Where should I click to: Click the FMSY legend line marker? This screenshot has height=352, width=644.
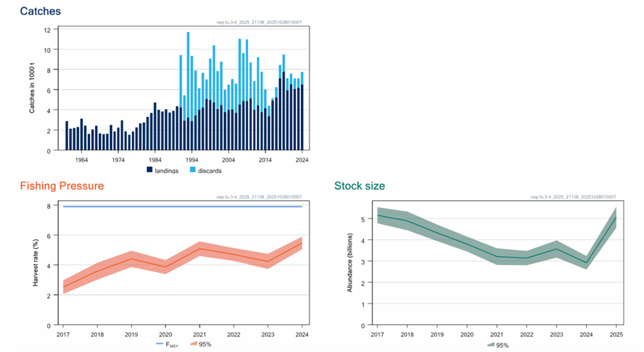coord(160,344)
